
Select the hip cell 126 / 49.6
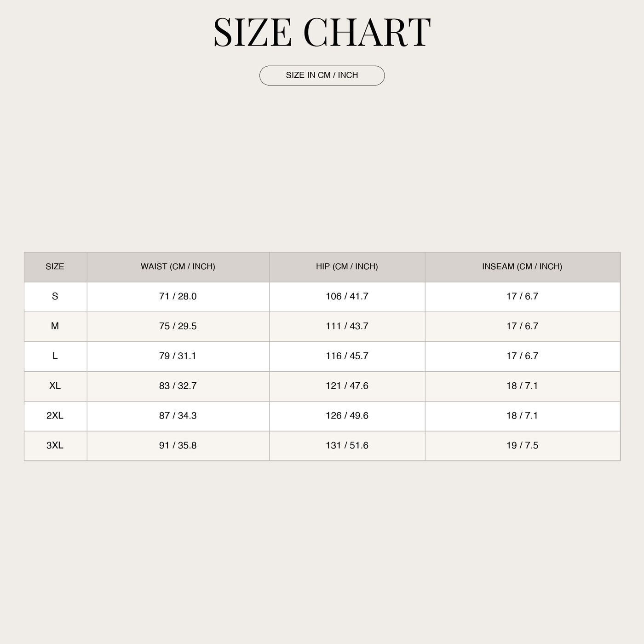pos(347,416)
